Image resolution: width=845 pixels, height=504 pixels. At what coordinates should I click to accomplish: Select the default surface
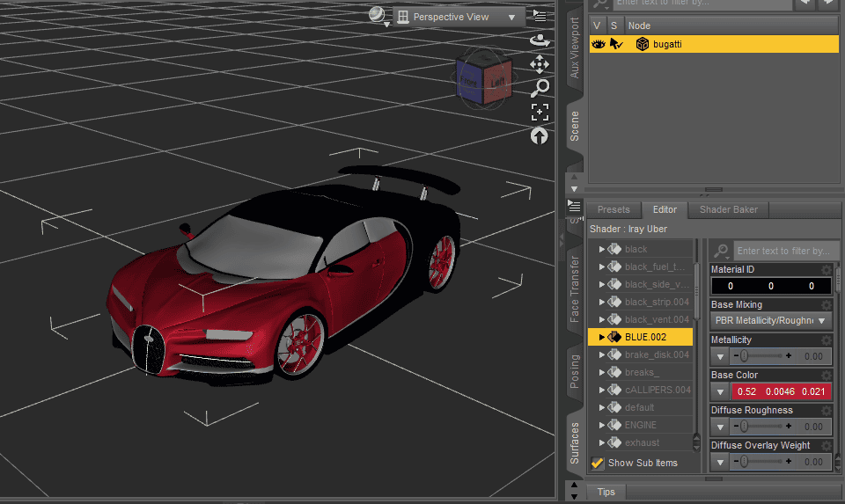tap(640, 407)
